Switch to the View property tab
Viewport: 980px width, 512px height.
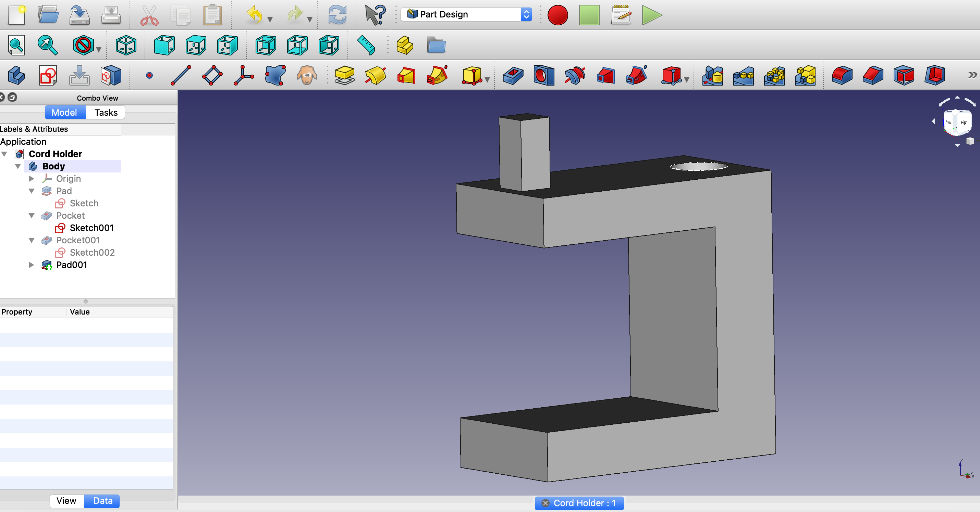click(66, 501)
